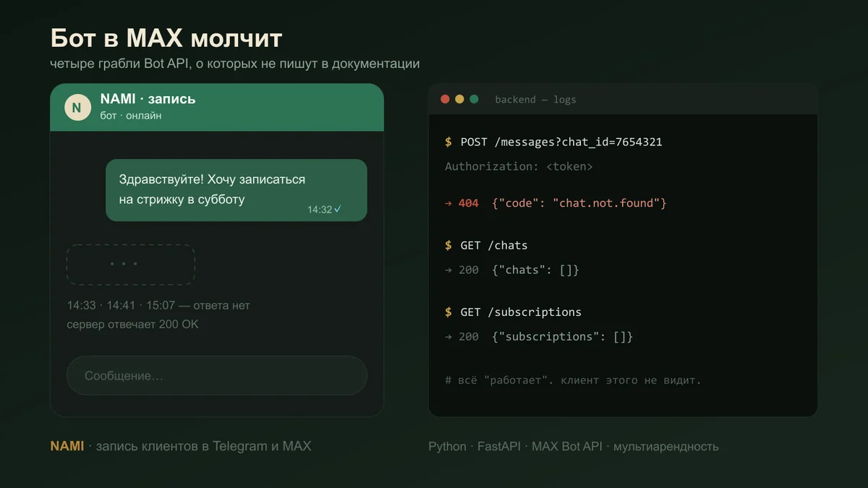Image resolution: width=868 pixels, height=488 pixels.
Task: Click the "Сообщение…" message input field
Action: [217, 376]
